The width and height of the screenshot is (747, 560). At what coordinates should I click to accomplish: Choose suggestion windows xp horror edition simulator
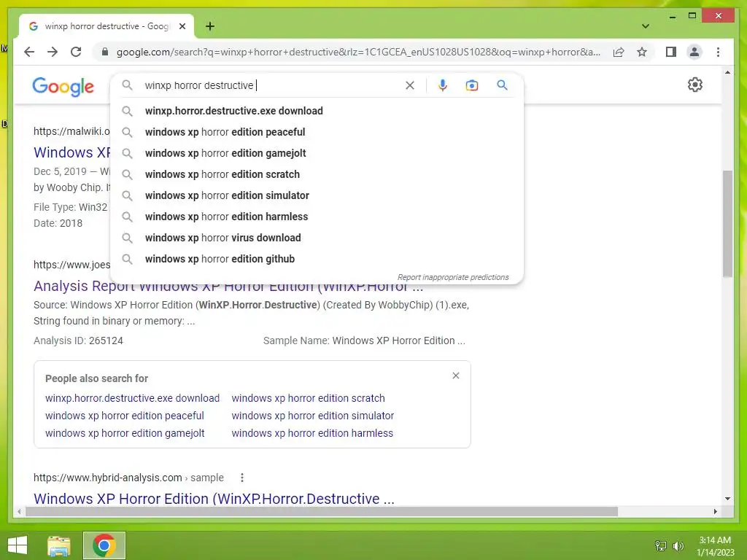[x=317, y=195]
